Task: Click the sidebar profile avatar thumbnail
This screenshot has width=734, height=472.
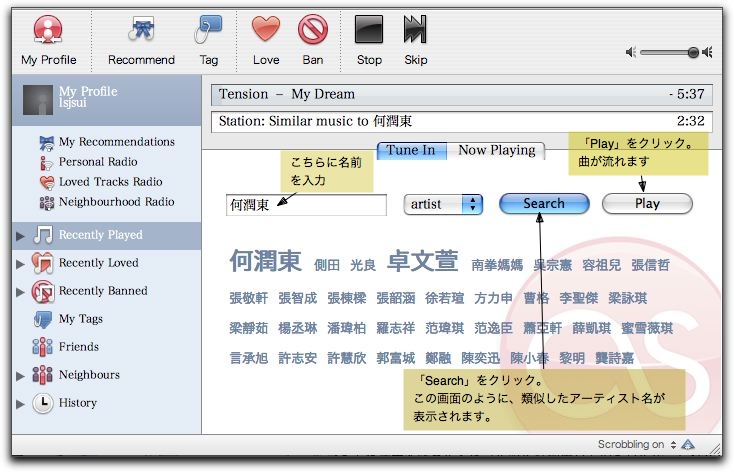Action: click(x=38, y=100)
